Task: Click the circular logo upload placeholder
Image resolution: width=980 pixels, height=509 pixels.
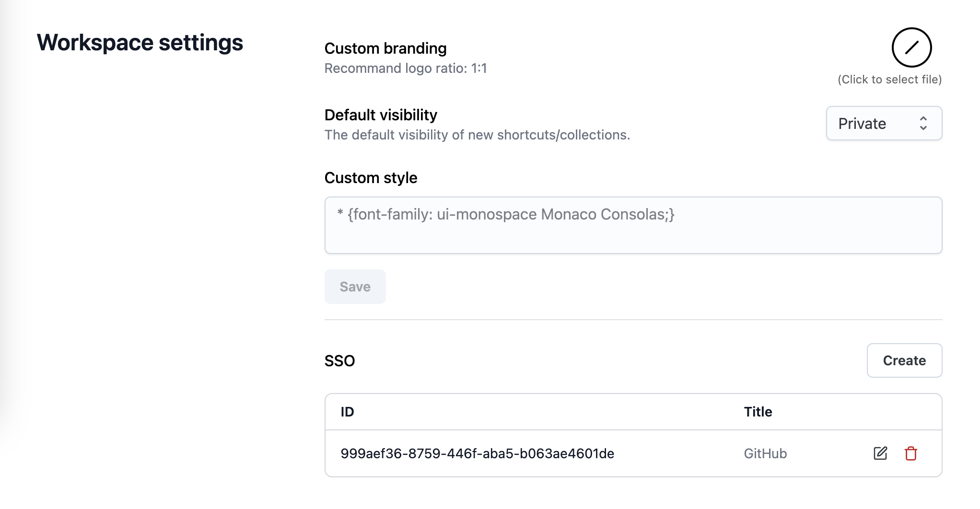Action: pyautogui.click(x=911, y=47)
